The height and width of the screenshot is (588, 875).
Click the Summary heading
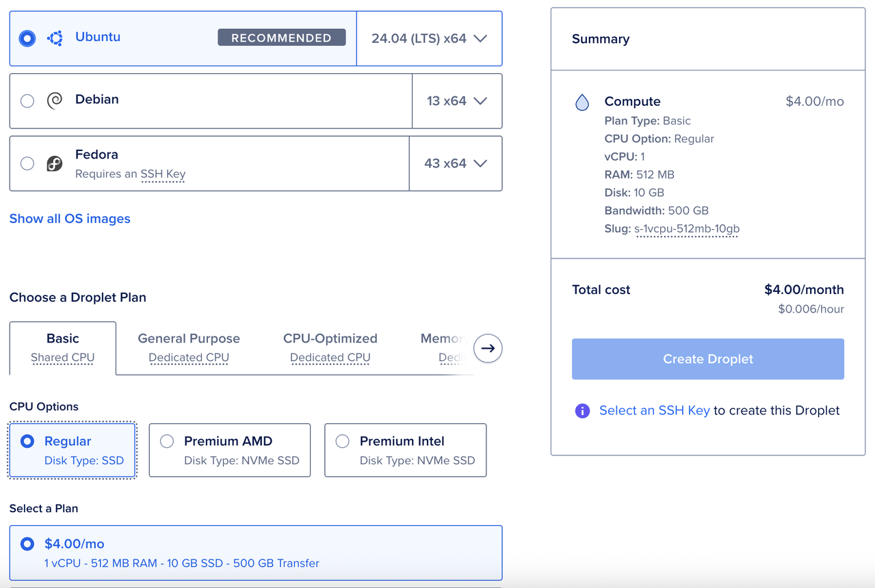click(x=601, y=39)
